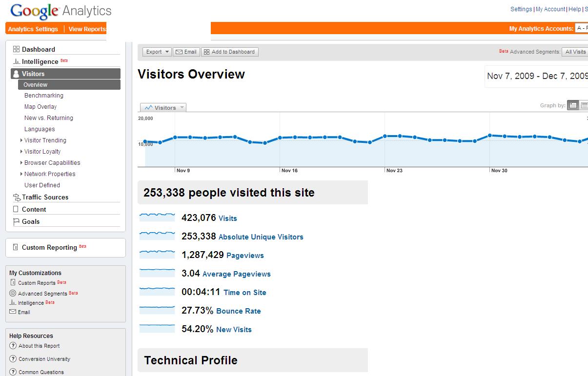
Task: Open the Visitors graph metric dropdown
Action: [x=163, y=108]
